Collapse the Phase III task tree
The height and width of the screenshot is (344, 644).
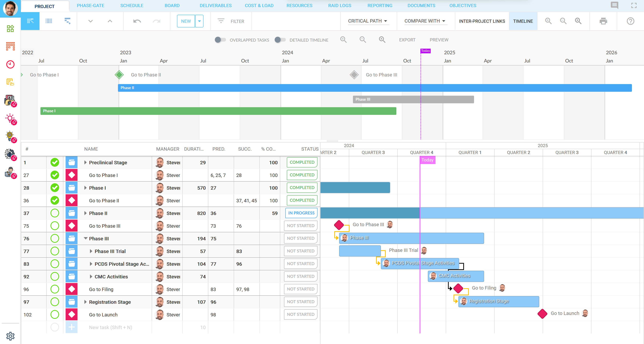point(86,238)
